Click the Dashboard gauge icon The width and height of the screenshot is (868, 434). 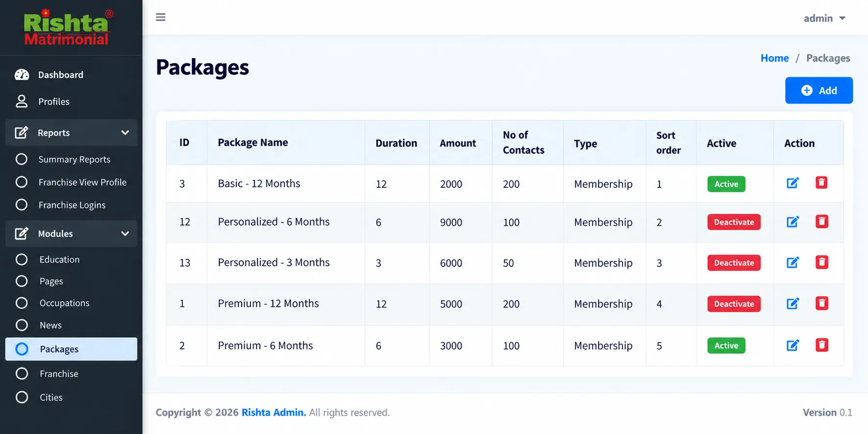22,74
